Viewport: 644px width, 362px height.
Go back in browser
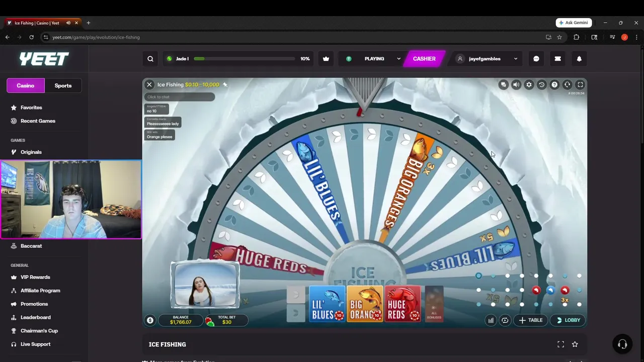click(x=8, y=37)
